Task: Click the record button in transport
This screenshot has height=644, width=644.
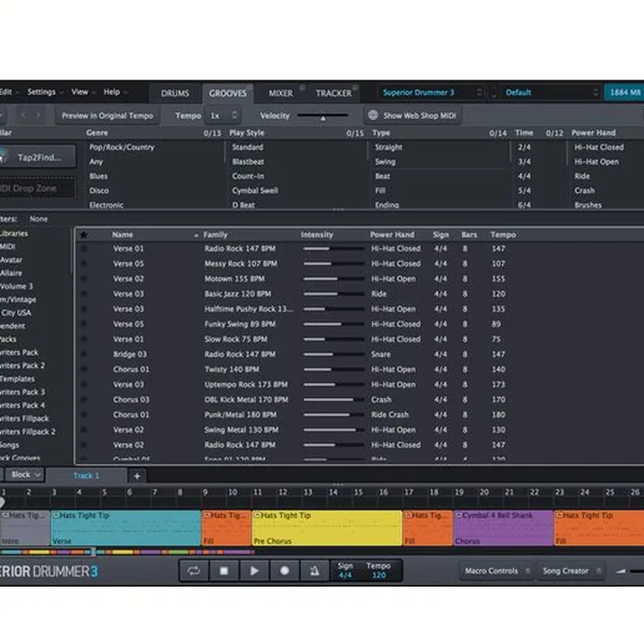Action: [284, 571]
